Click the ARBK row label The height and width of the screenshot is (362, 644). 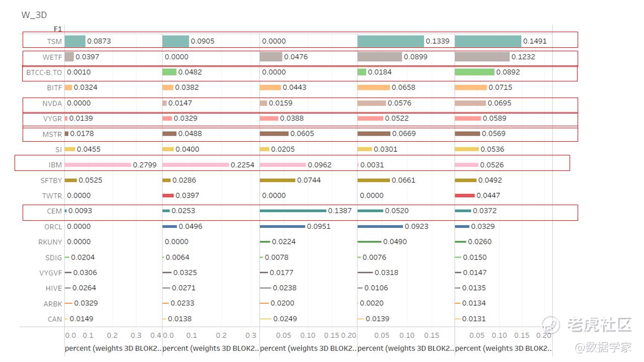click(x=53, y=304)
